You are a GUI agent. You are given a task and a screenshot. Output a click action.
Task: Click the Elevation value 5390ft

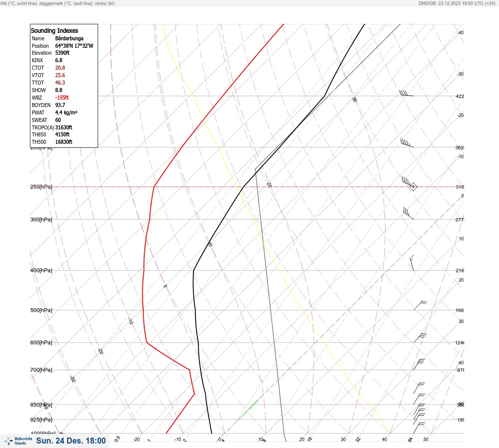[x=62, y=53]
